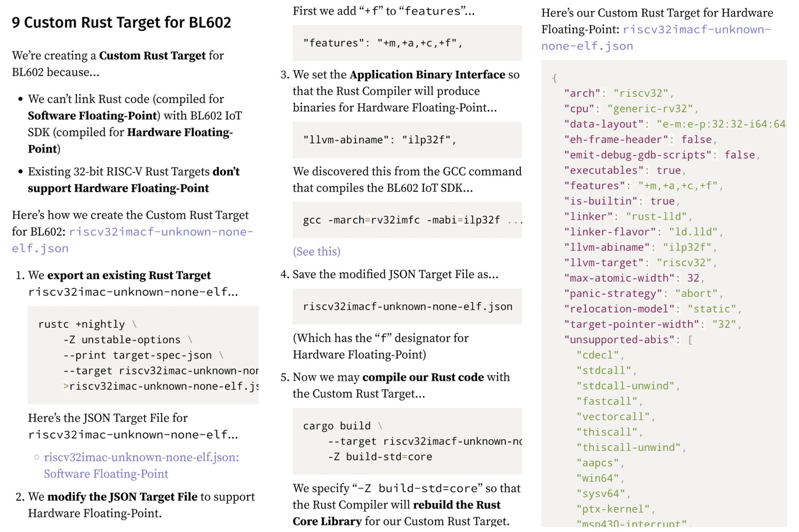Click the gcc -march=rv32imfc command block

tap(407, 220)
